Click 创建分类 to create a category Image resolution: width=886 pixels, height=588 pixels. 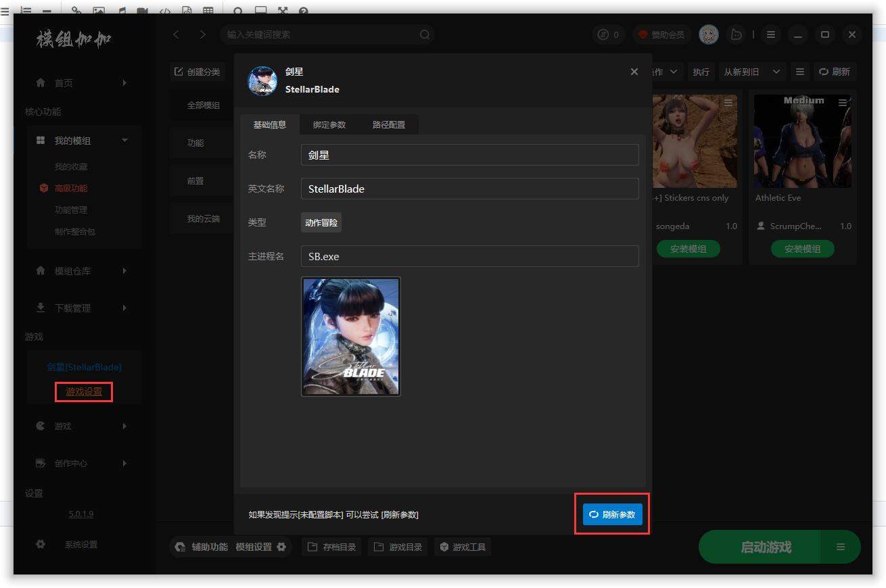click(197, 72)
